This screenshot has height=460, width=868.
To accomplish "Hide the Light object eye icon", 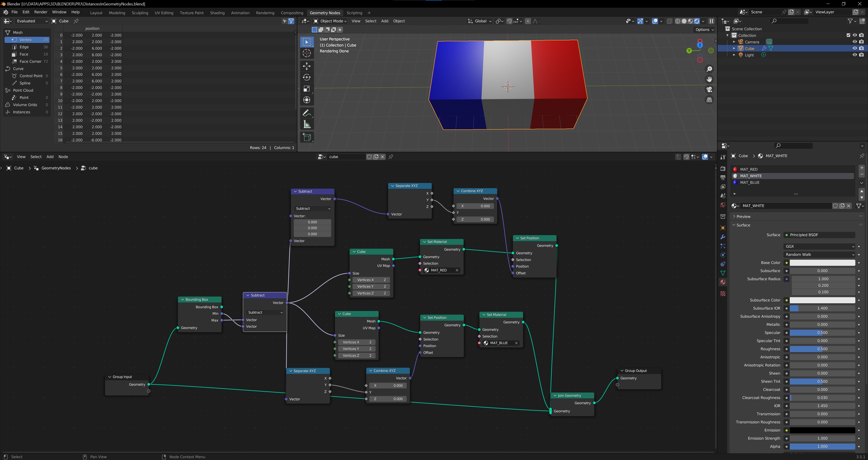I will tap(854, 55).
